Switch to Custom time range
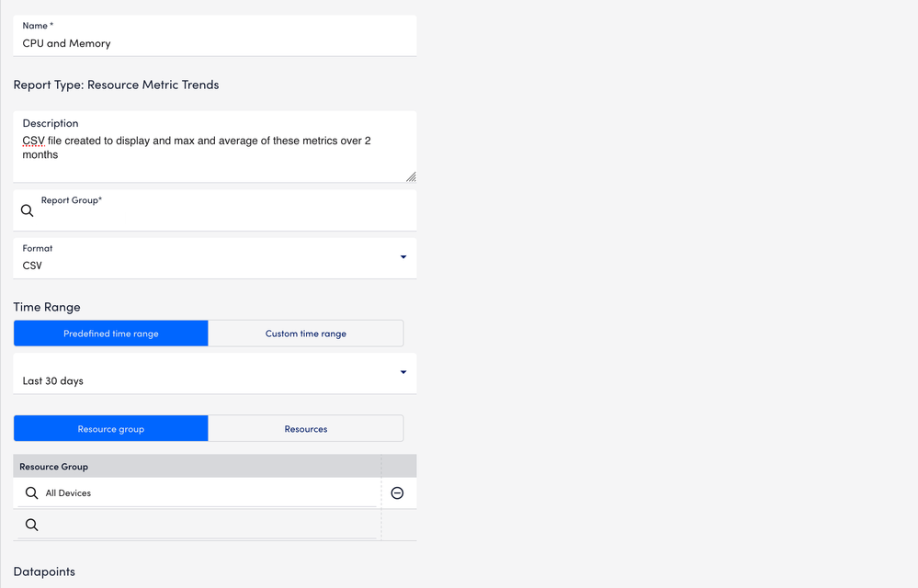Image resolution: width=918 pixels, height=588 pixels. point(306,334)
